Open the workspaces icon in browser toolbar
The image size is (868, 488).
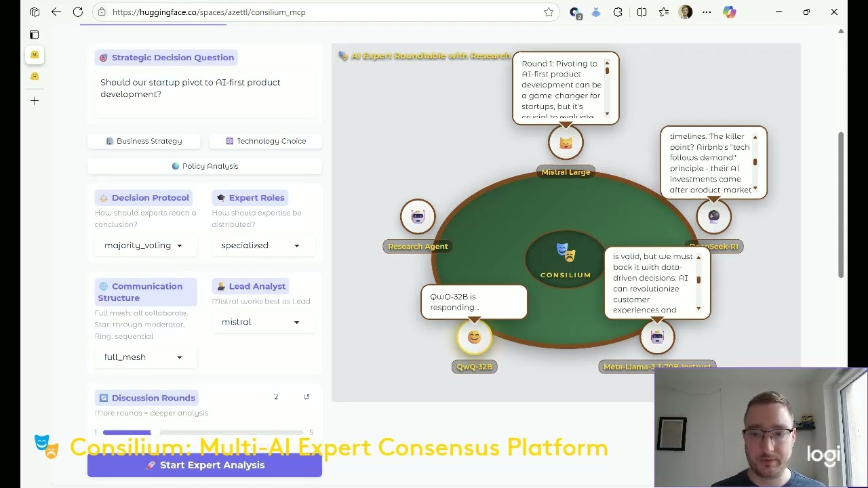(35, 12)
